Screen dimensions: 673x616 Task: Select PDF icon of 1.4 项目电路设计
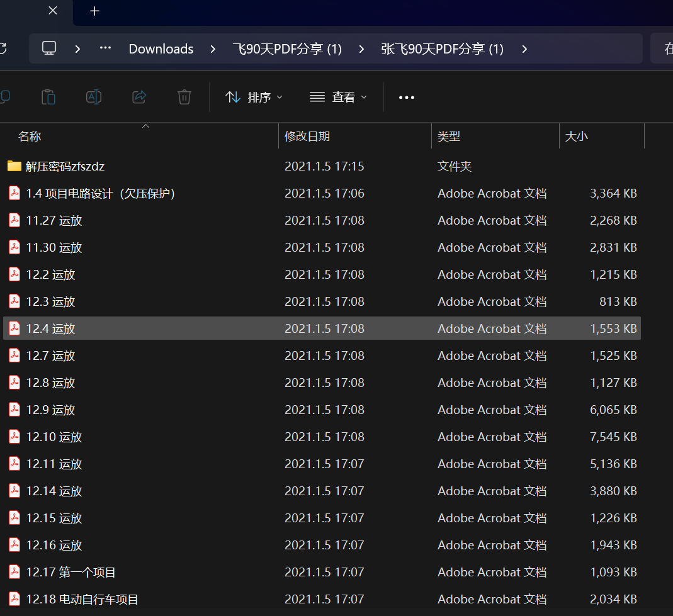point(14,193)
